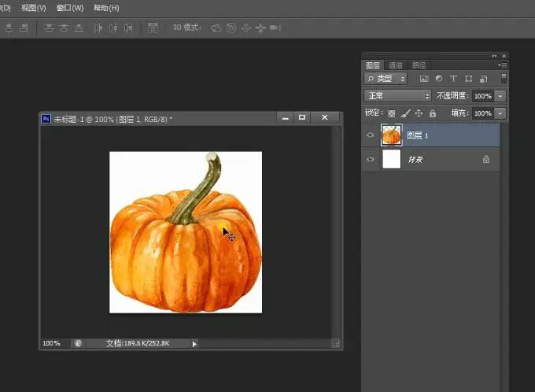Hide the 背景 layer via eye icon
The height and width of the screenshot is (392, 535).
[371, 159]
